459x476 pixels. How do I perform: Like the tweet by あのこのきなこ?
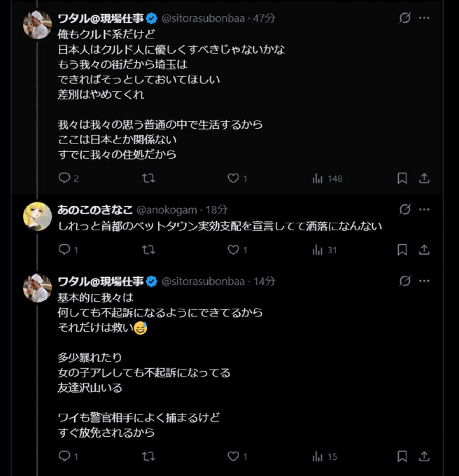[233, 250]
